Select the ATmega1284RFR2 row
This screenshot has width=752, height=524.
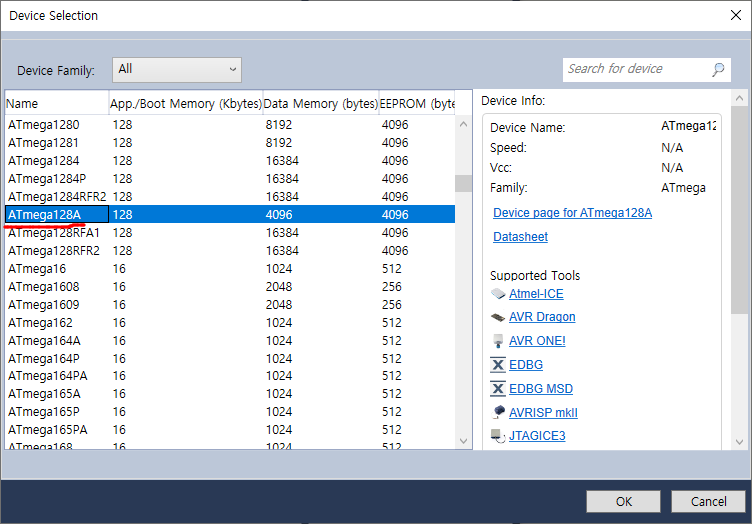[230, 197]
